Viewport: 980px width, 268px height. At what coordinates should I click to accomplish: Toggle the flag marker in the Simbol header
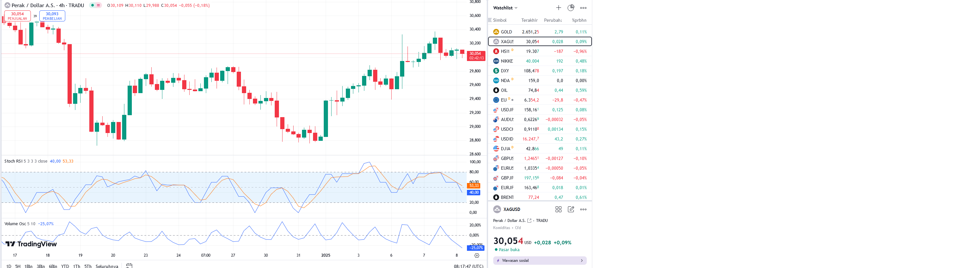coord(490,20)
